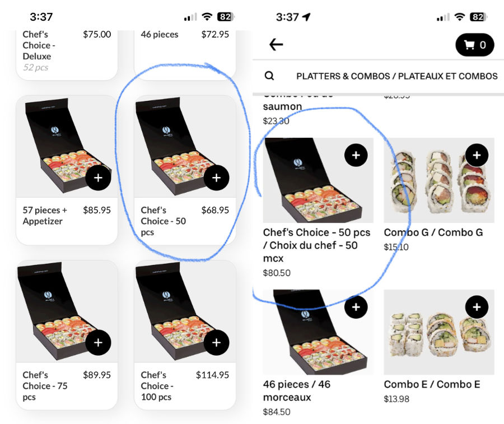
Task: Add Chef's Choice 100 pcs to cart
Action: click(x=216, y=343)
